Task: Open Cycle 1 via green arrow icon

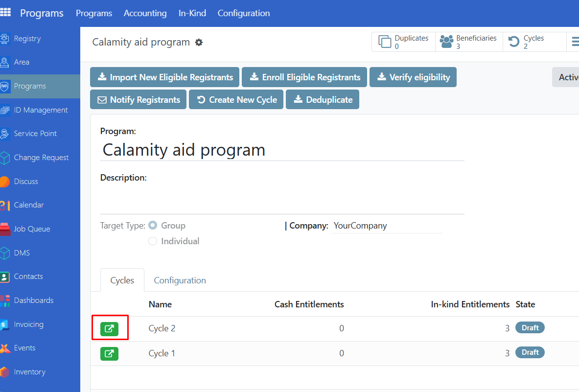Action: (x=109, y=353)
